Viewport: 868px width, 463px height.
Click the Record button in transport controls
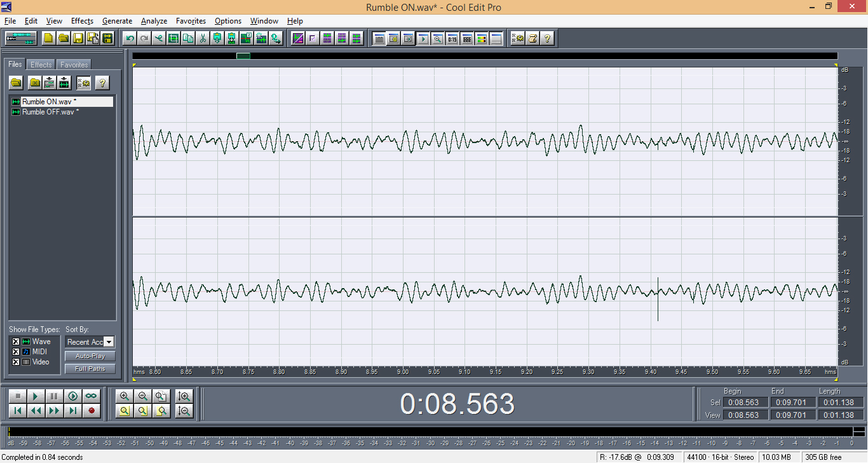click(92, 411)
